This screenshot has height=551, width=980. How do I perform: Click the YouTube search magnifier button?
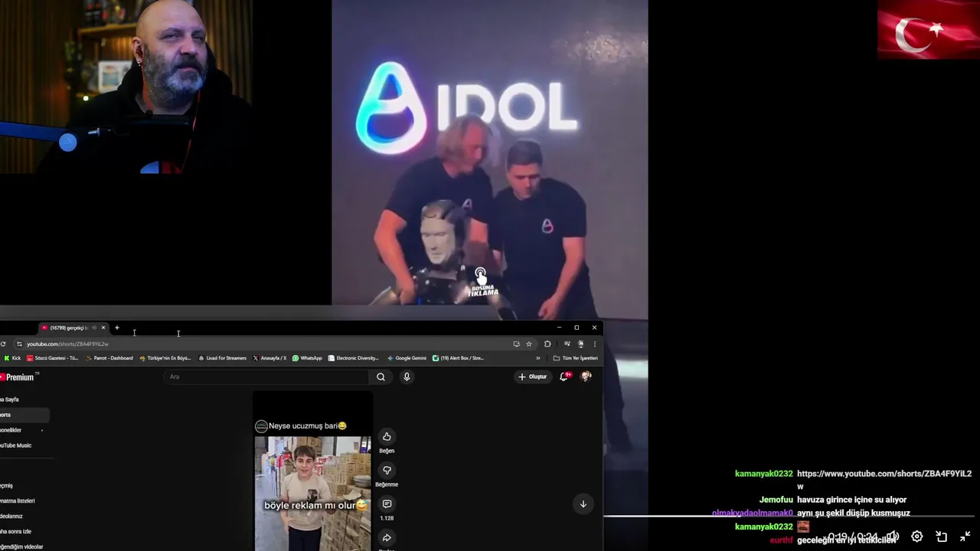coord(381,377)
